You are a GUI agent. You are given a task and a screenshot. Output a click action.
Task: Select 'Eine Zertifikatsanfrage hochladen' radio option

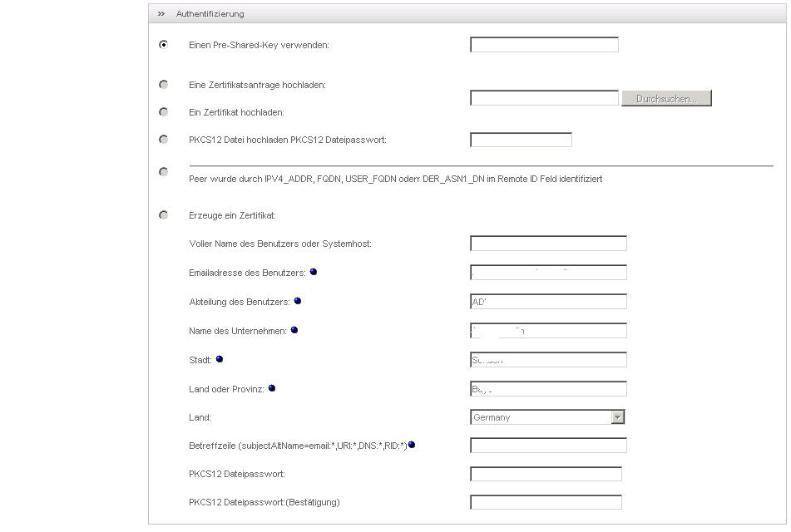tap(164, 85)
